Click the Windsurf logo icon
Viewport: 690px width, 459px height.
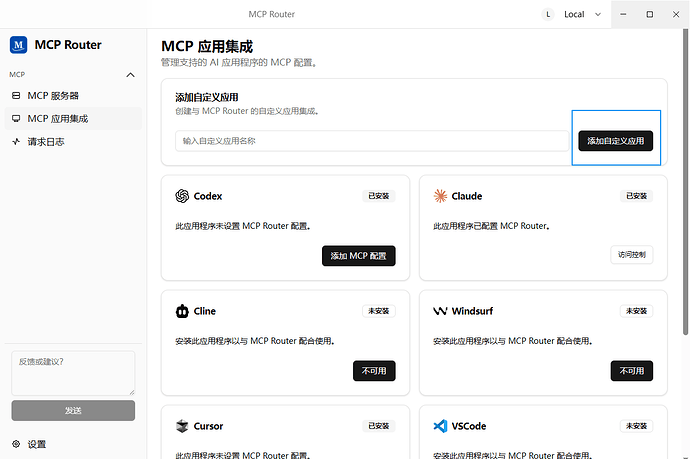440,311
